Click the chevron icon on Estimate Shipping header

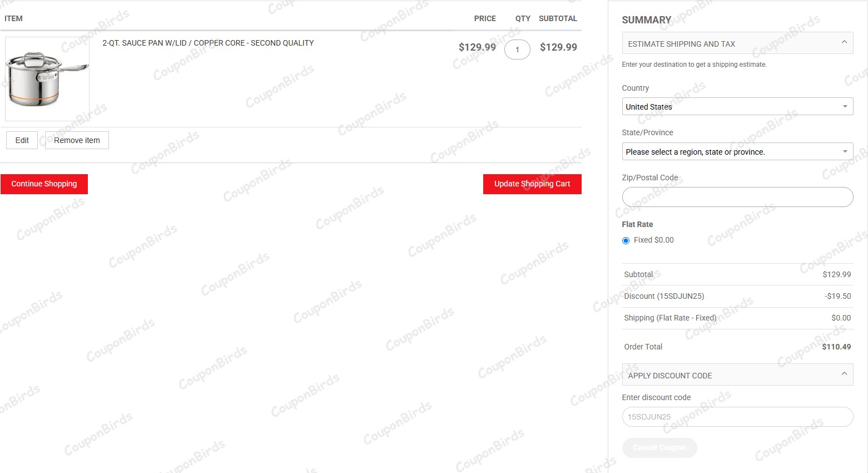point(844,42)
